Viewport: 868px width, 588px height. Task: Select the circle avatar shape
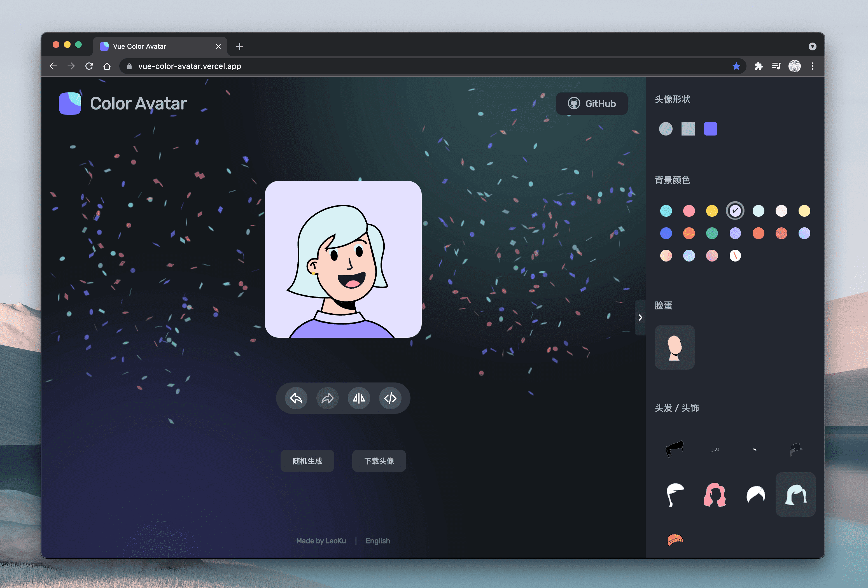pos(666,129)
